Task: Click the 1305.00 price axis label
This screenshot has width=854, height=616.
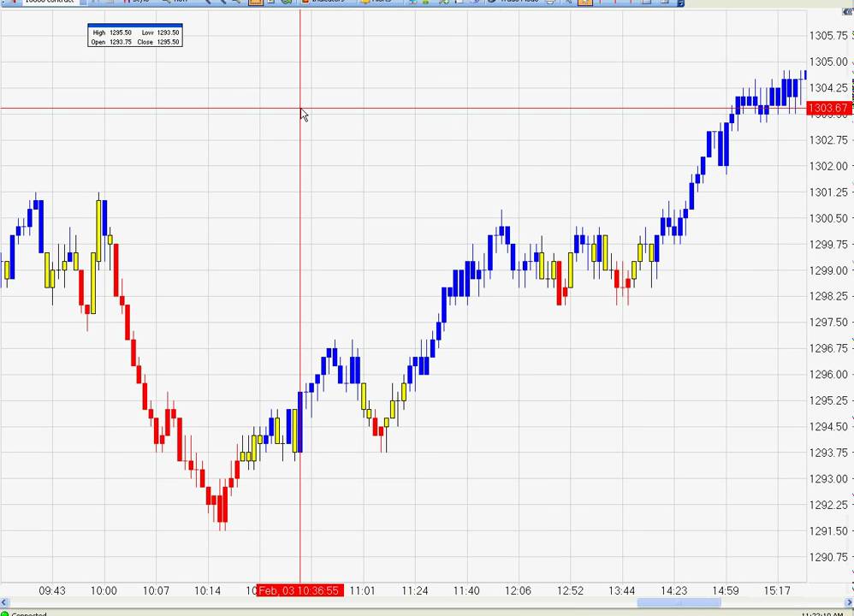Action: pos(828,62)
